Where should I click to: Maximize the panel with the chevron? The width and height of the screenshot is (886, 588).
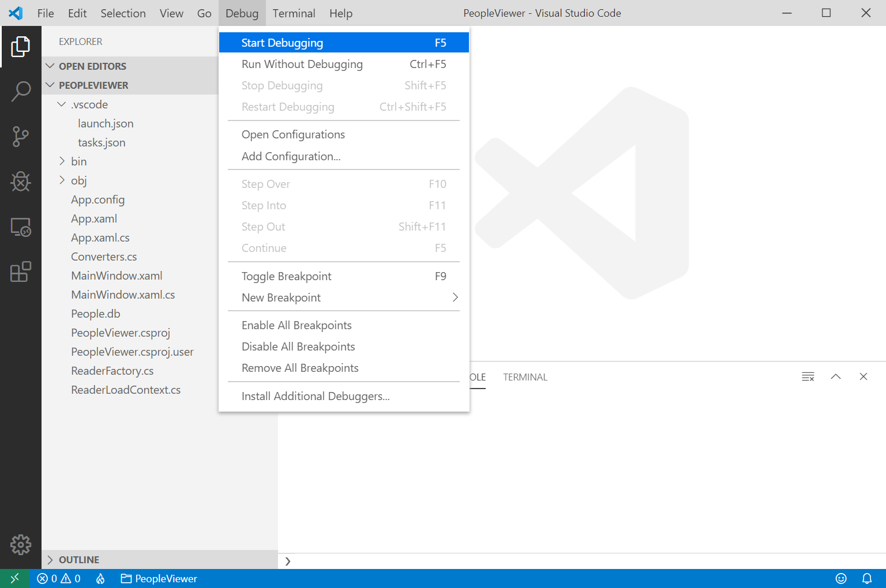(x=835, y=376)
